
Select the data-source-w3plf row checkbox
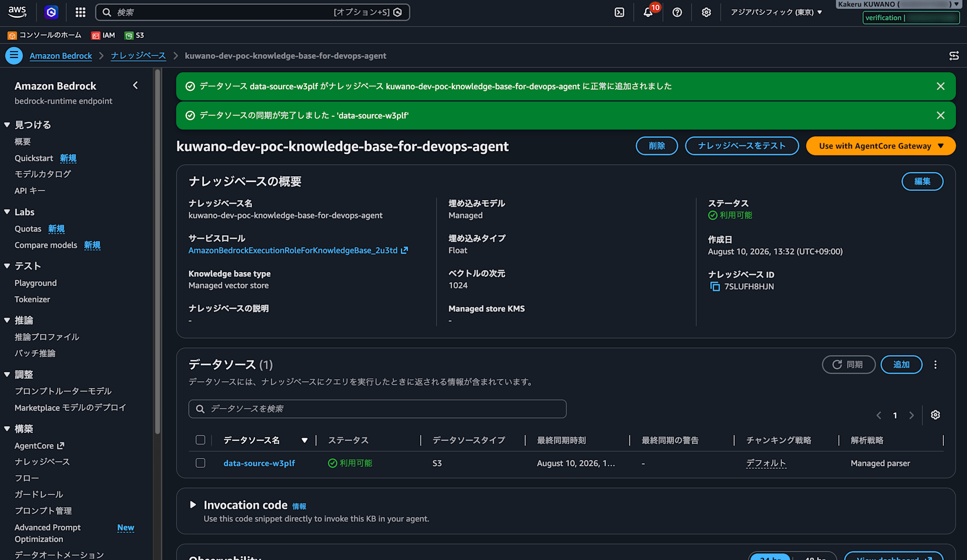click(x=200, y=463)
